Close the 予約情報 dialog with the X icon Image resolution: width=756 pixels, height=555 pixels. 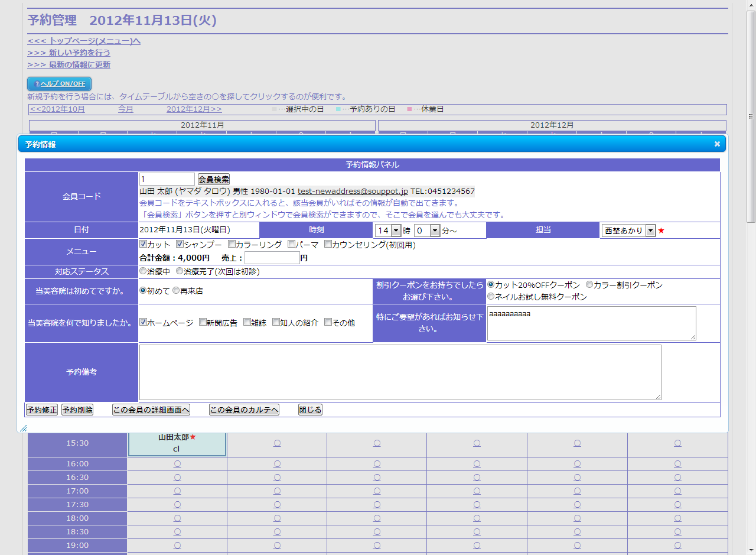717,144
